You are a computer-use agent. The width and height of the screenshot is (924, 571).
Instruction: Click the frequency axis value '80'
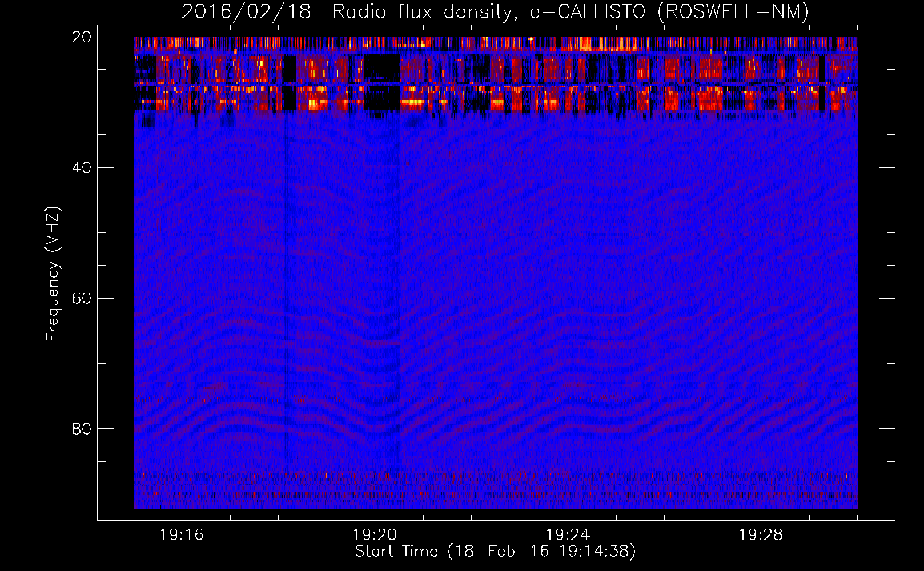82,429
